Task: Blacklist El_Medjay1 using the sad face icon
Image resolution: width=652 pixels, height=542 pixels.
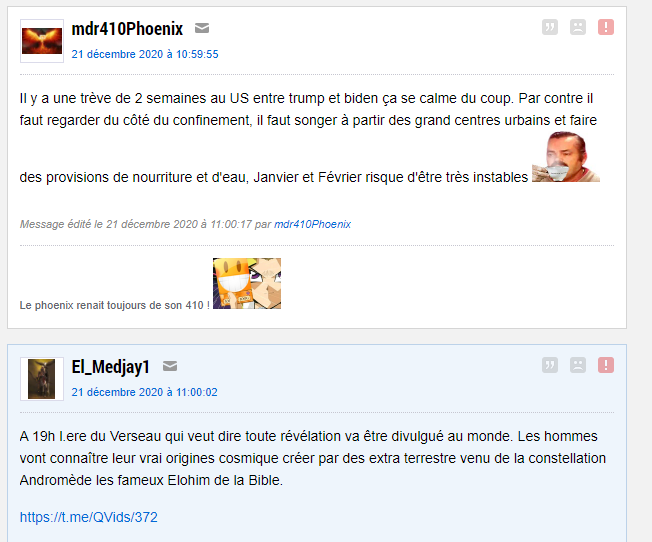Action: (578, 365)
